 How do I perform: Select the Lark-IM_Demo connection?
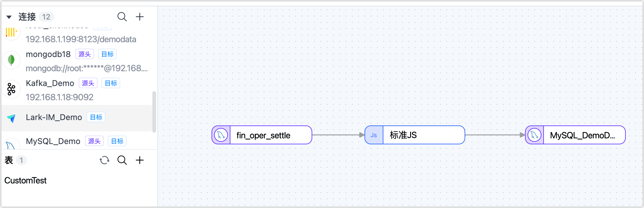coord(54,117)
